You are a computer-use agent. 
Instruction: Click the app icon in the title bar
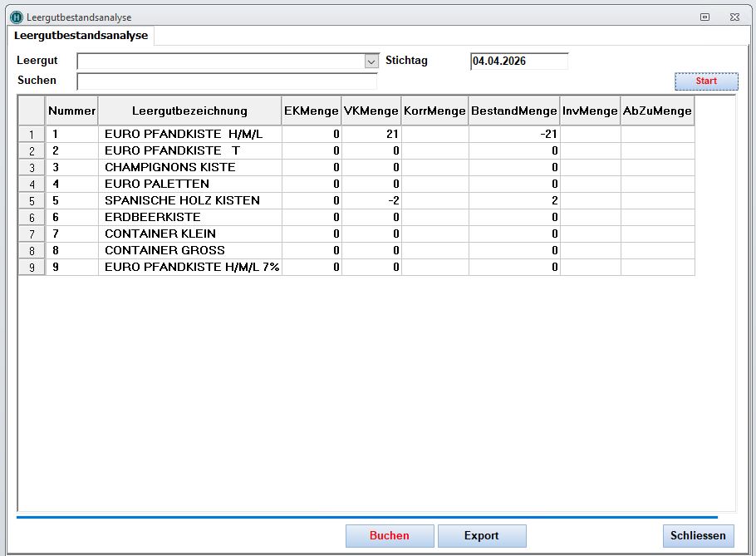click(x=16, y=17)
